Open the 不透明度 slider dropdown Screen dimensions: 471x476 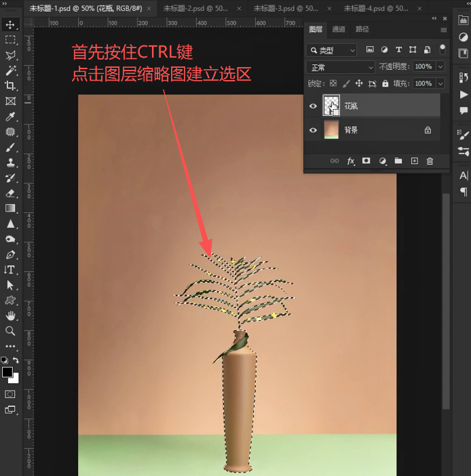click(440, 66)
